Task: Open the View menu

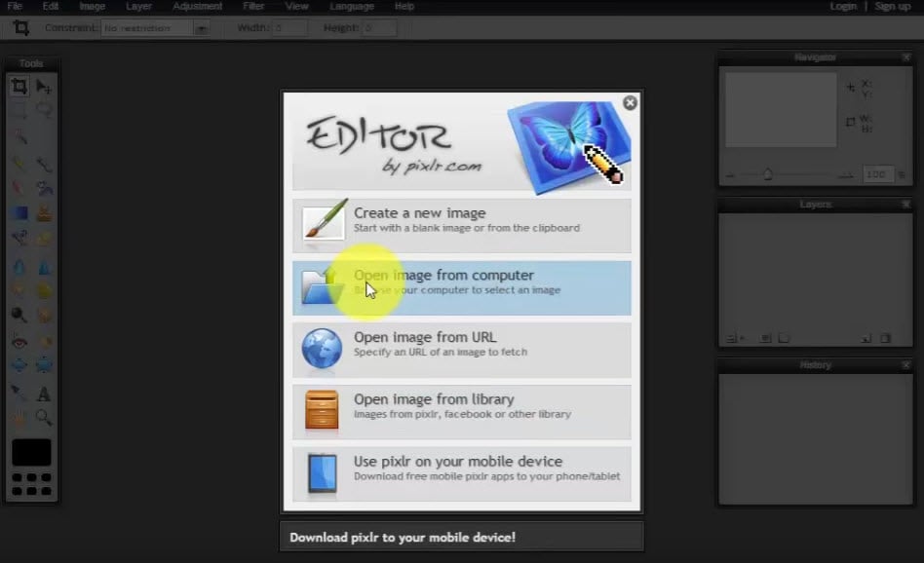Action: tap(296, 6)
